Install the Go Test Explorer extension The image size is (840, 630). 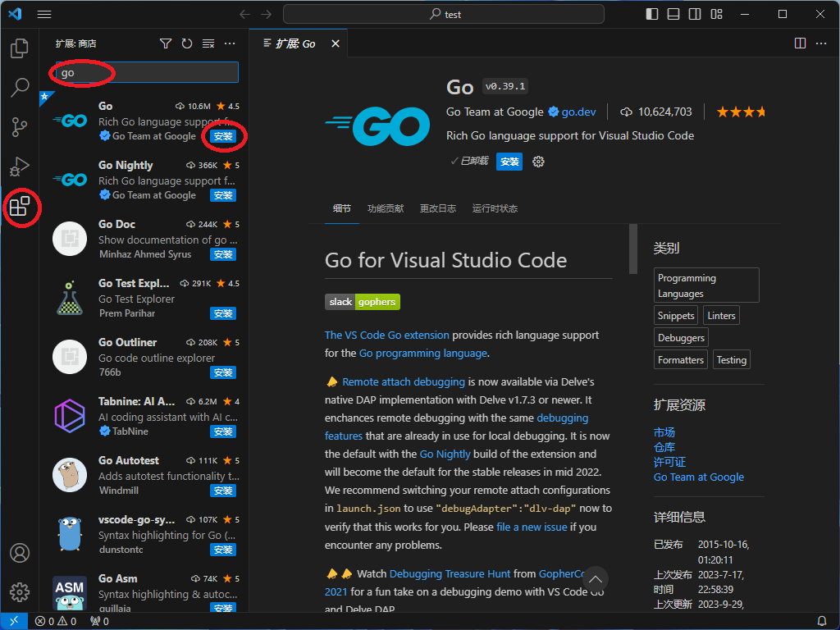(x=223, y=313)
